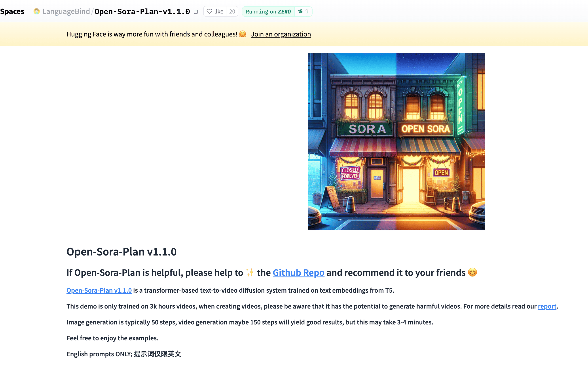
Task: Open the Open-Sora-Plan-v1.1.0 space title
Action: pos(142,11)
